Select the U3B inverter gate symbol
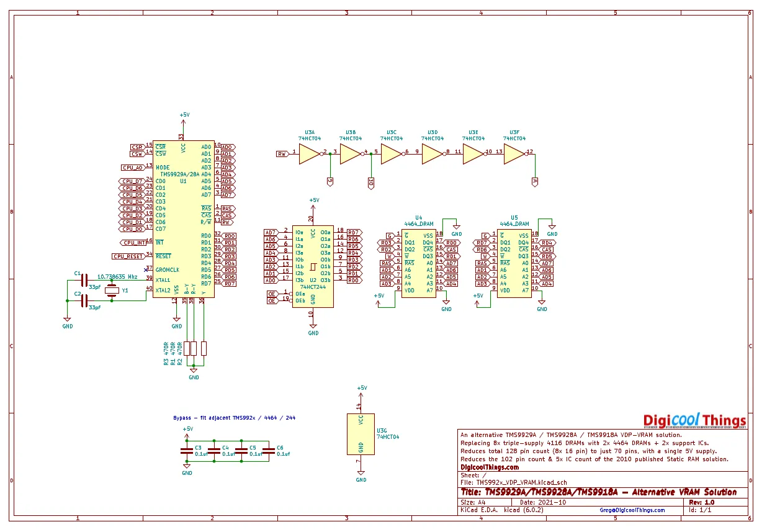 [351, 155]
